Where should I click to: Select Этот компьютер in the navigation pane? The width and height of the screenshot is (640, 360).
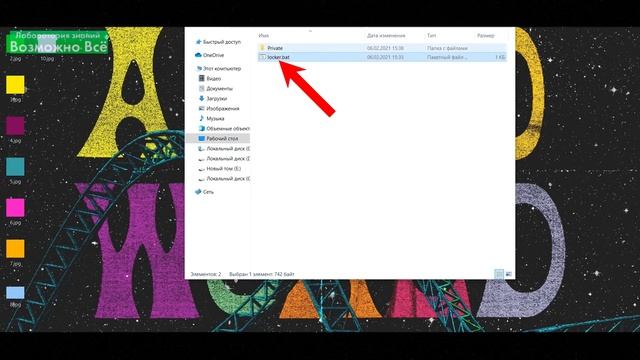[219, 69]
